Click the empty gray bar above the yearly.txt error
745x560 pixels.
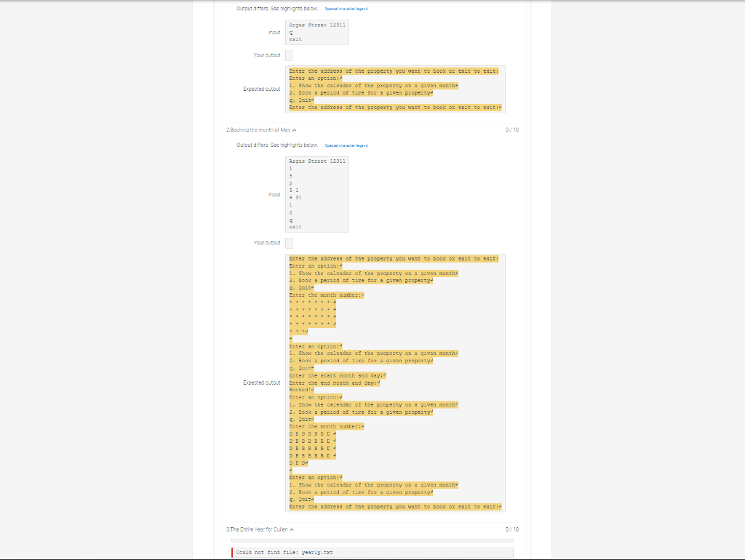click(372, 540)
